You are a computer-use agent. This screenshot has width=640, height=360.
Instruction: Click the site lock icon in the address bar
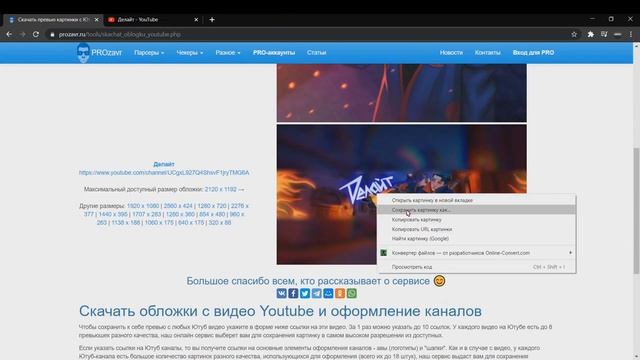(x=52, y=35)
